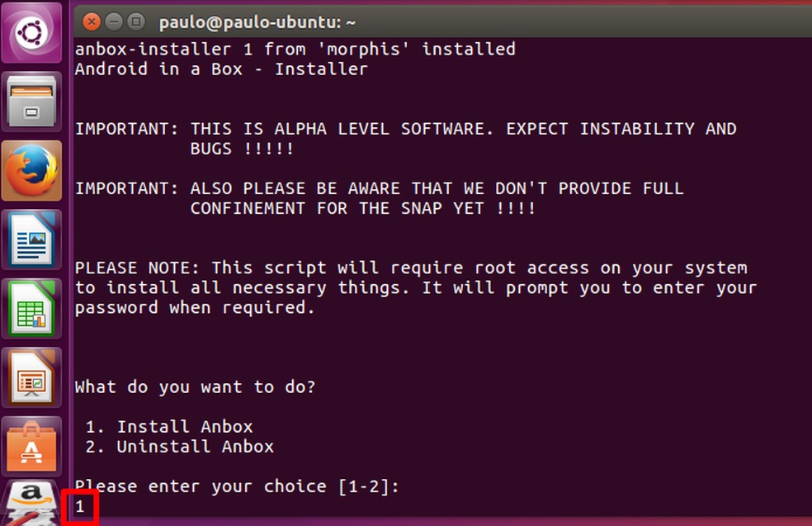Click the "Android in a Box - Installer" heading
The height and width of the screenshot is (526, 812).
pyautogui.click(x=221, y=69)
